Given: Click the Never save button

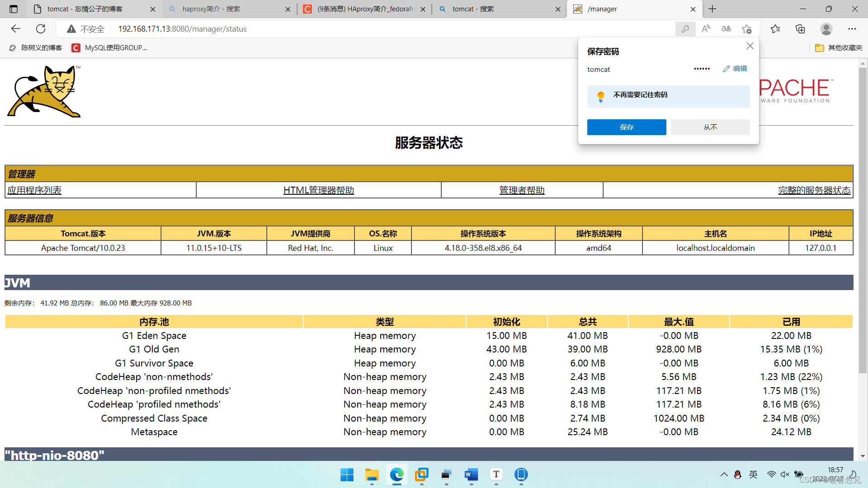Looking at the screenshot, I should (x=710, y=127).
